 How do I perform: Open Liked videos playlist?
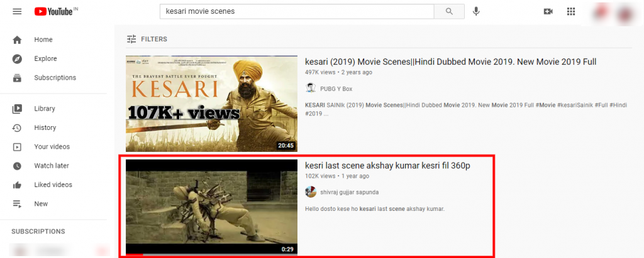coord(53,185)
